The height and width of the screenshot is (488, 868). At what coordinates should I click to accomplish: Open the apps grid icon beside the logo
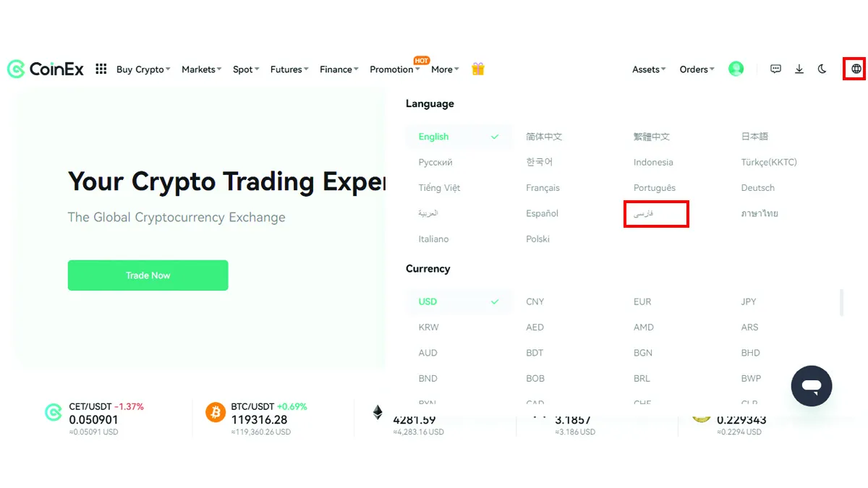[101, 69]
